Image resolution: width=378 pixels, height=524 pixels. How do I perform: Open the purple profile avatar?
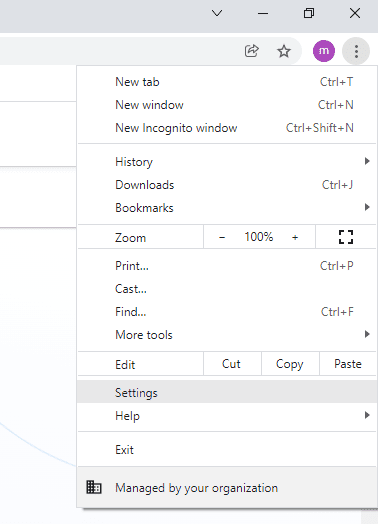point(324,51)
